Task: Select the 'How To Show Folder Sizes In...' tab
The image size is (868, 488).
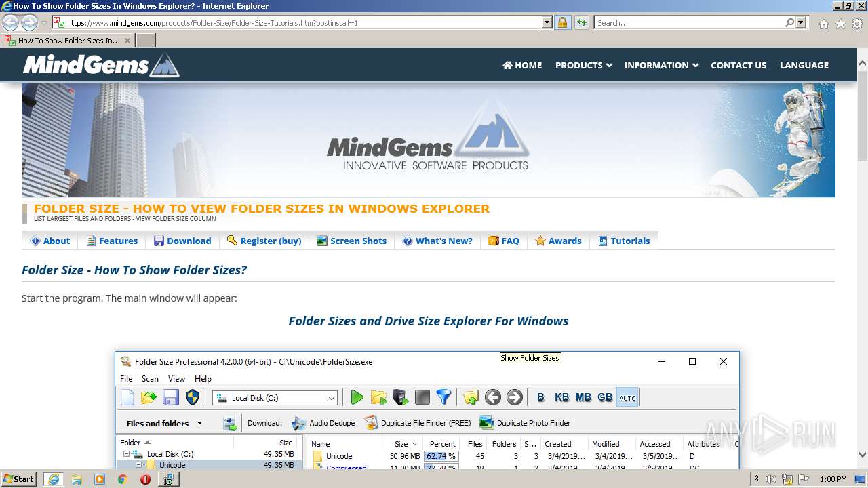Action: pos(68,41)
